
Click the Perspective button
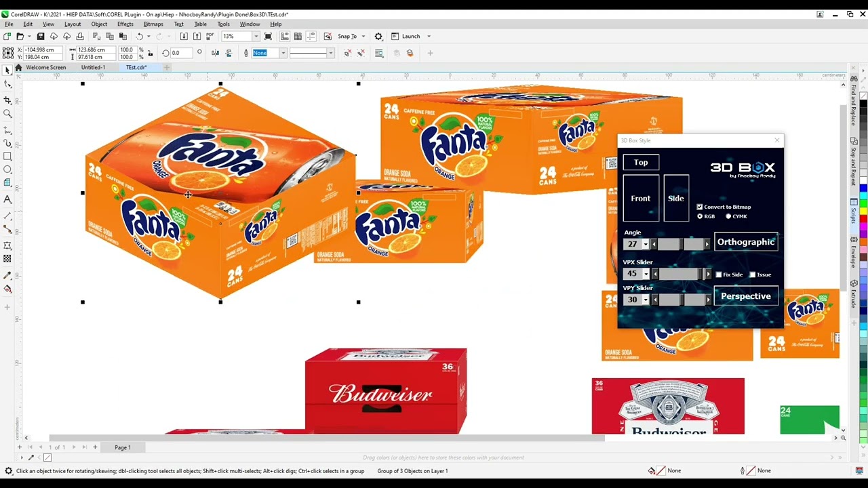[x=746, y=296]
